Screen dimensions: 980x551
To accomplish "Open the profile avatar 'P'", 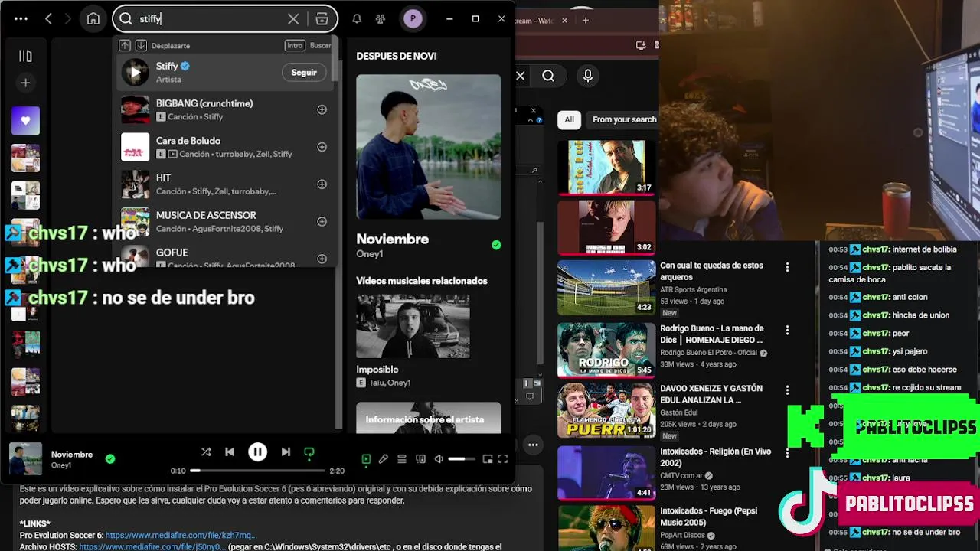I will (x=413, y=19).
